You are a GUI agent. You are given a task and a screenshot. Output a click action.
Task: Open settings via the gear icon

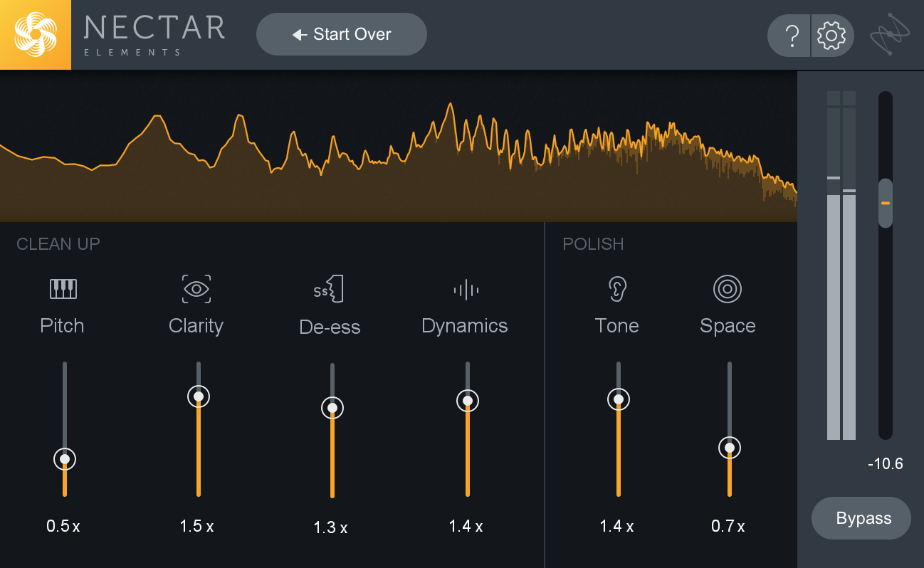pos(831,36)
